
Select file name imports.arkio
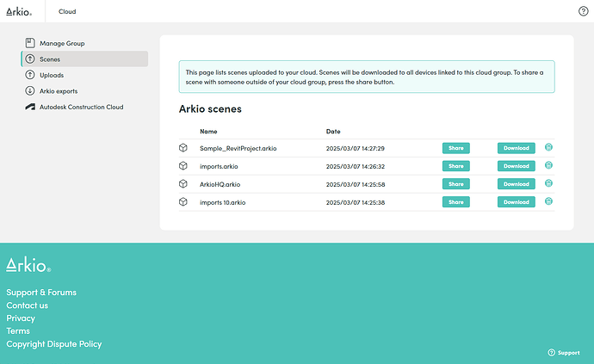click(219, 166)
